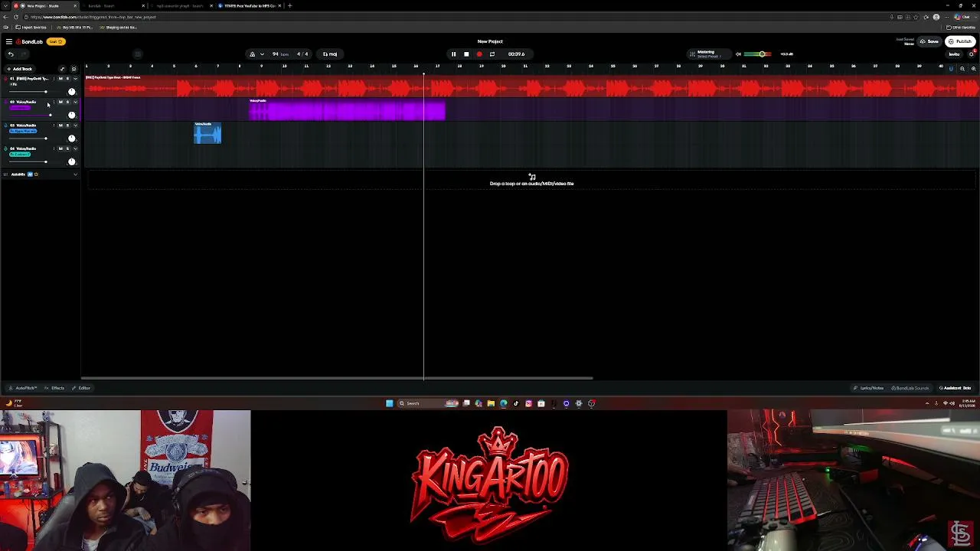Open the Effects tab
Viewport: 980px width, 551px height.
[56, 388]
